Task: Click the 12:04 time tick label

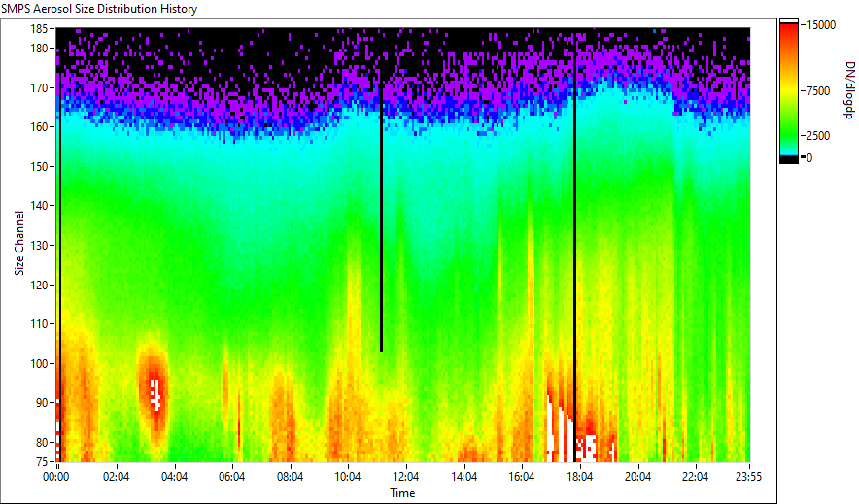Action: tap(405, 477)
